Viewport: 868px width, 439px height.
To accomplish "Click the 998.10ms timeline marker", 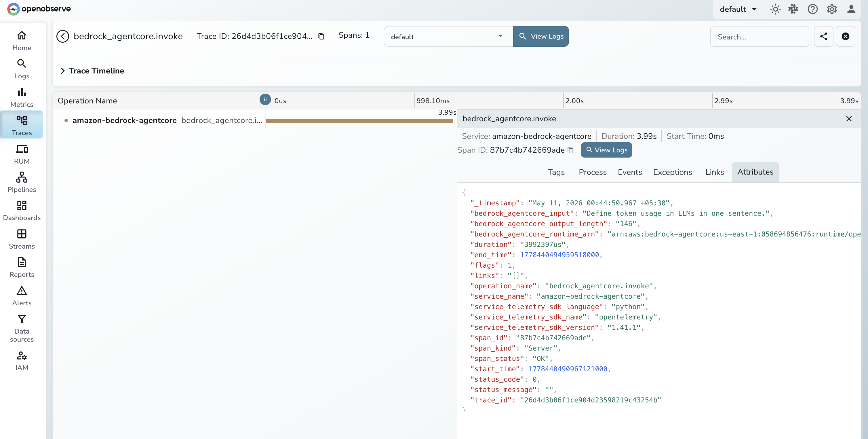I will point(433,101).
